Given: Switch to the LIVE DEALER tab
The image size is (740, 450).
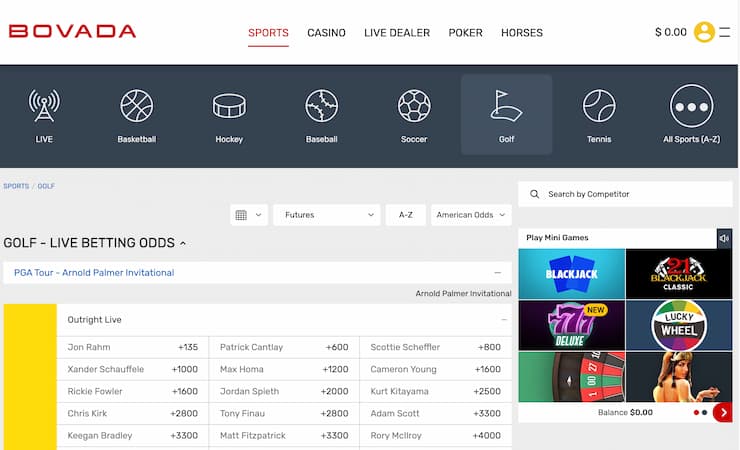Looking at the screenshot, I should tap(397, 33).
